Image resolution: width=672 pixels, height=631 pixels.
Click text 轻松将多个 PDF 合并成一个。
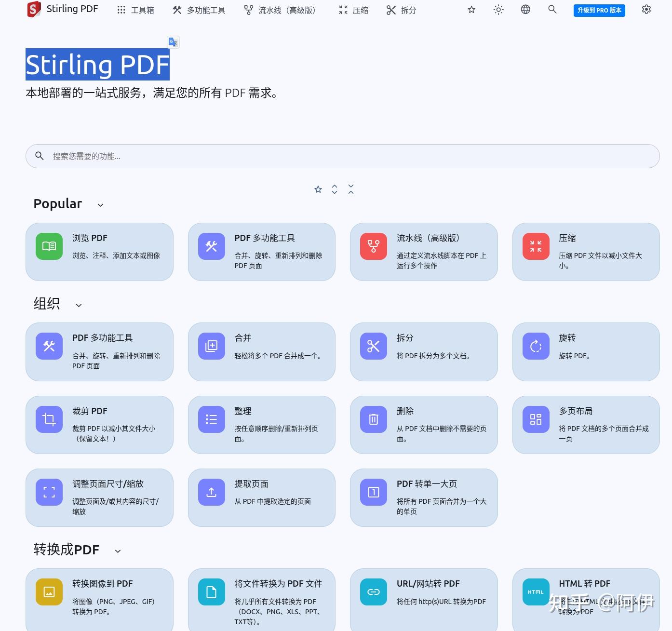click(x=278, y=356)
